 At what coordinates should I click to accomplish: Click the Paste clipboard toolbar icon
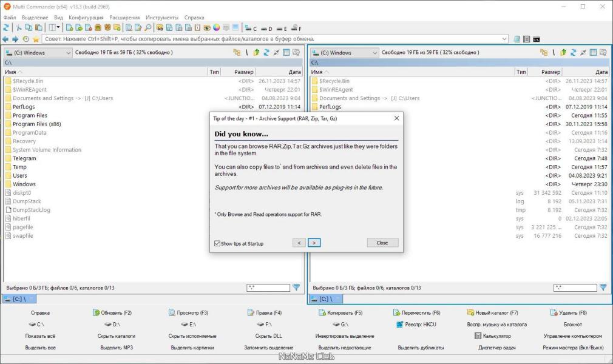[39, 28]
